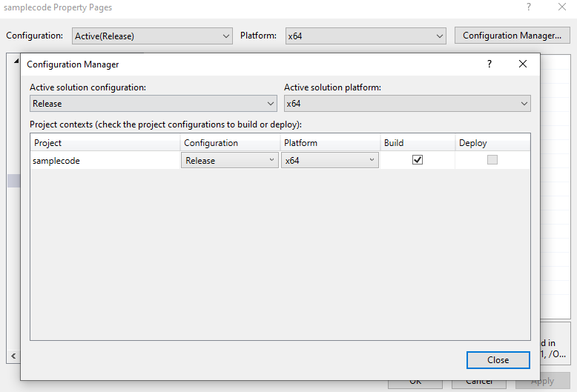This screenshot has width=577, height=392.
Task: Click the Platform column header
Action: (x=329, y=143)
